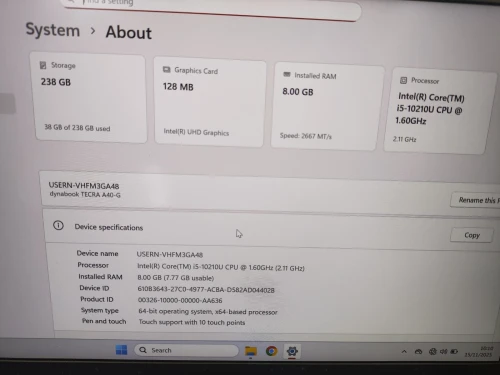Image resolution: width=500 pixels, height=375 pixels.
Task: Click the Intel(R) UHD Graphics text
Action: [x=196, y=132]
